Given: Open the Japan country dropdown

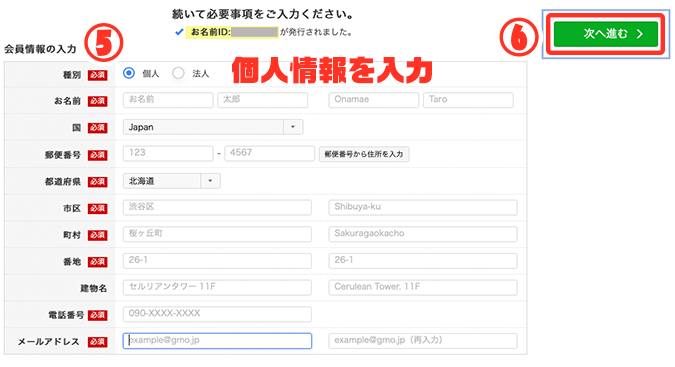Looking at the screenshot, I should coord(213,127).
